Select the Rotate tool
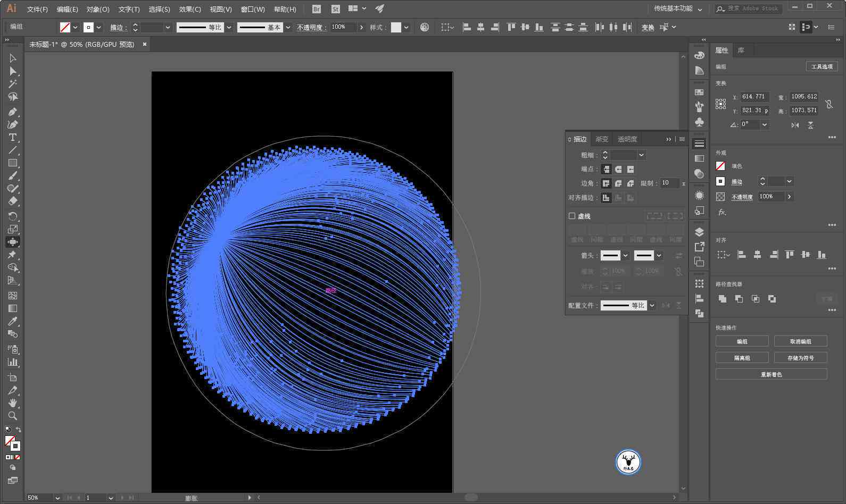 [13, 216]
